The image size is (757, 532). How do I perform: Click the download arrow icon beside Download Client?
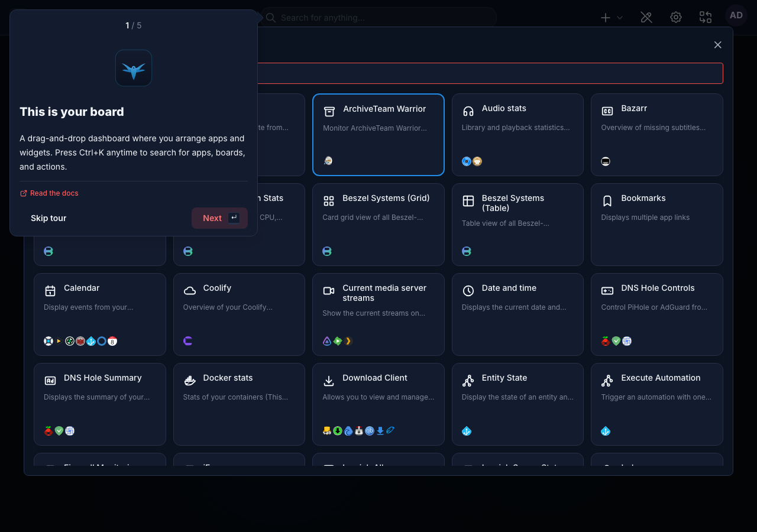click(329, 381)
